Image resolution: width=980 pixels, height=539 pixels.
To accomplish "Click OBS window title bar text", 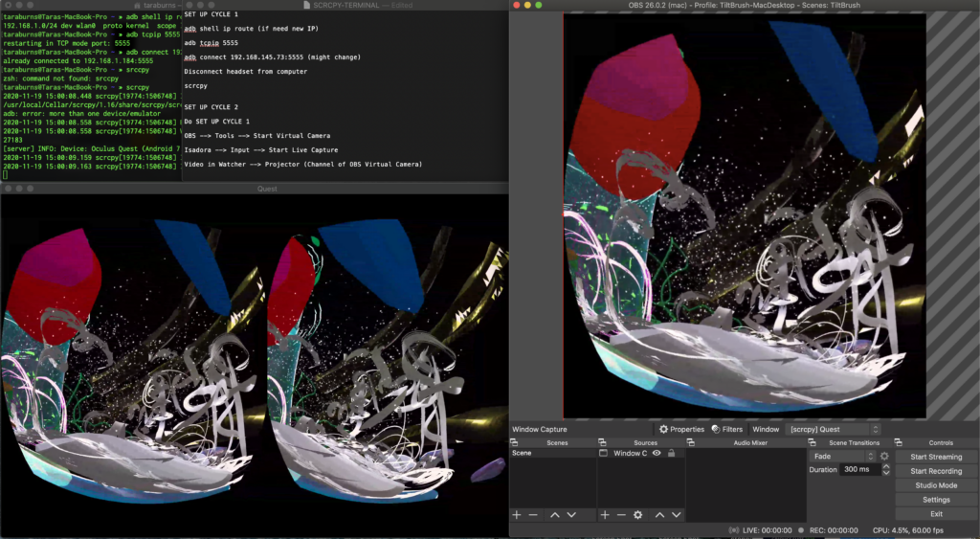I will 744,5.
